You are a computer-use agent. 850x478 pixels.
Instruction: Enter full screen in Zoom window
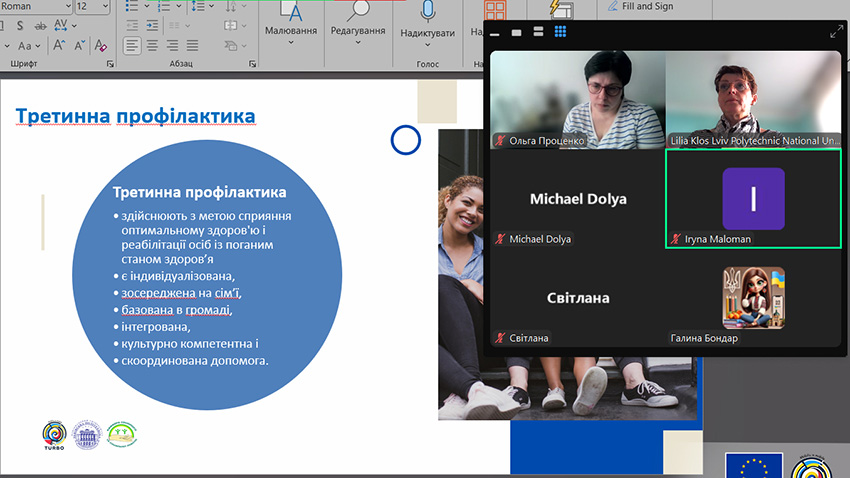click(836, 32)
